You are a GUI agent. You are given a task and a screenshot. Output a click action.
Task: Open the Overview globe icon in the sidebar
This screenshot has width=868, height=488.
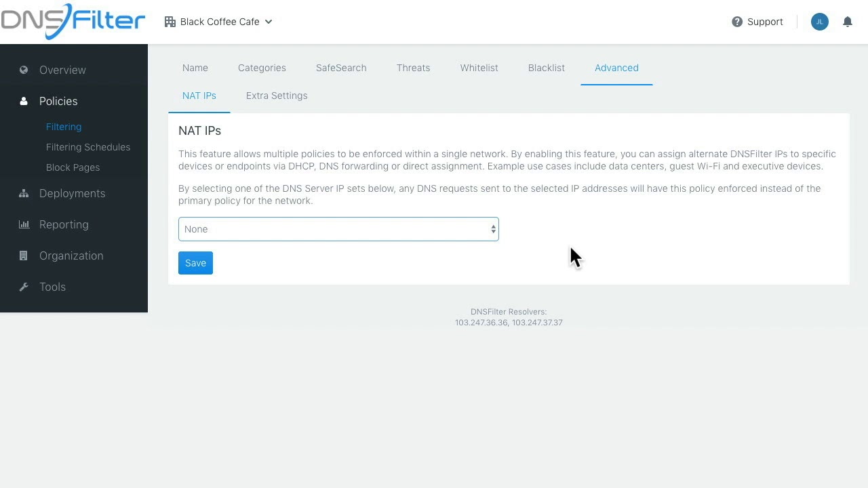coord(24,70)
